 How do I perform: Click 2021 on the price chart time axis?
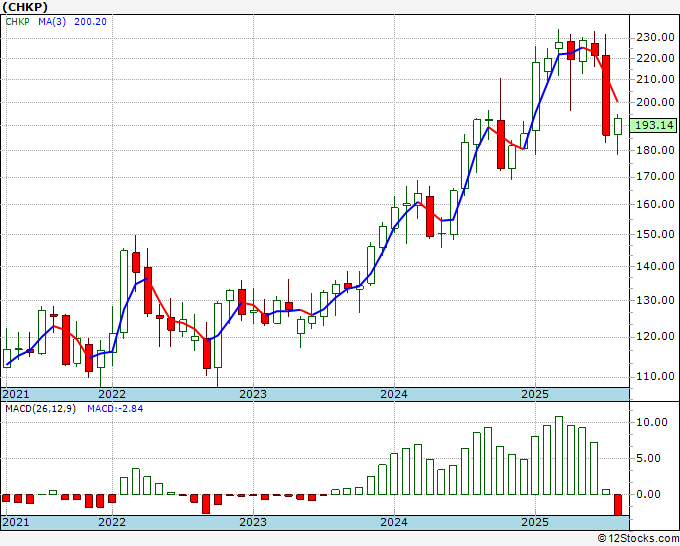16,394
